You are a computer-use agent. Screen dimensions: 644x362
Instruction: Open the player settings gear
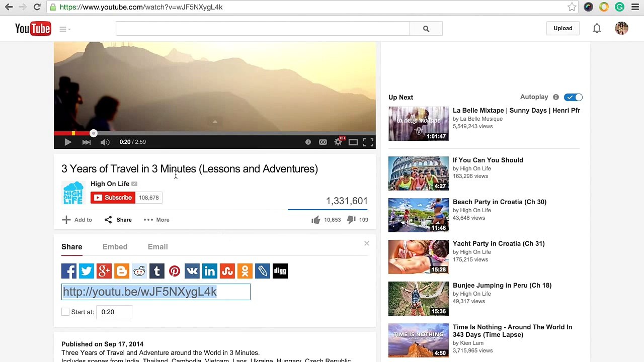click(x=338, y=142)
